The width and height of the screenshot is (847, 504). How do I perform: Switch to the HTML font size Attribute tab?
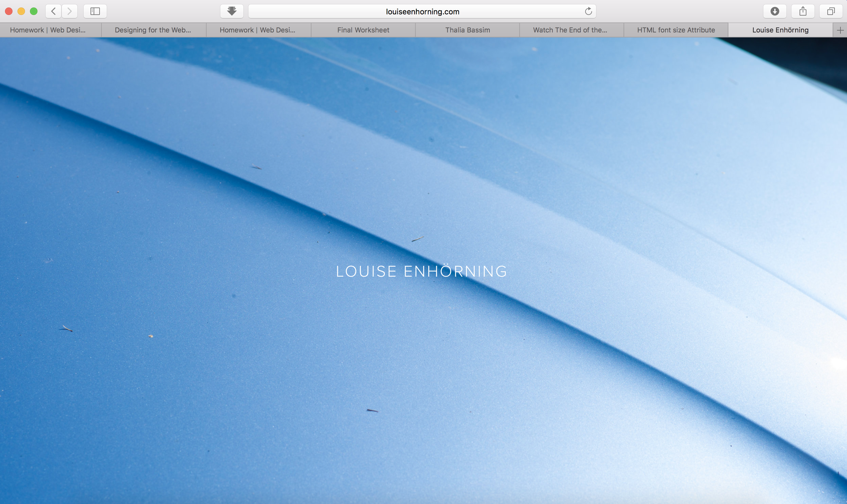point(676,30)
